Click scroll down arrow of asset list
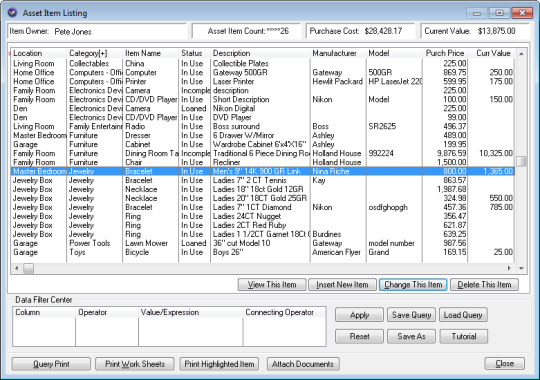Viewport: 540px width, 380px height. coord(521,268)
